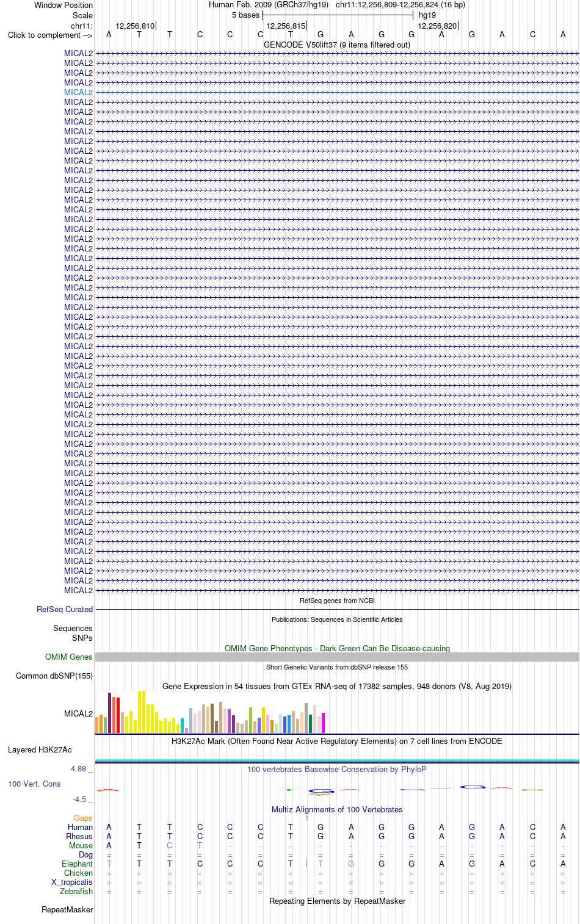Image resolution: width=580 pixels, height=924 pixels.
Task: Select the Mouse alignment row label
Action: (x=81, y=845)
